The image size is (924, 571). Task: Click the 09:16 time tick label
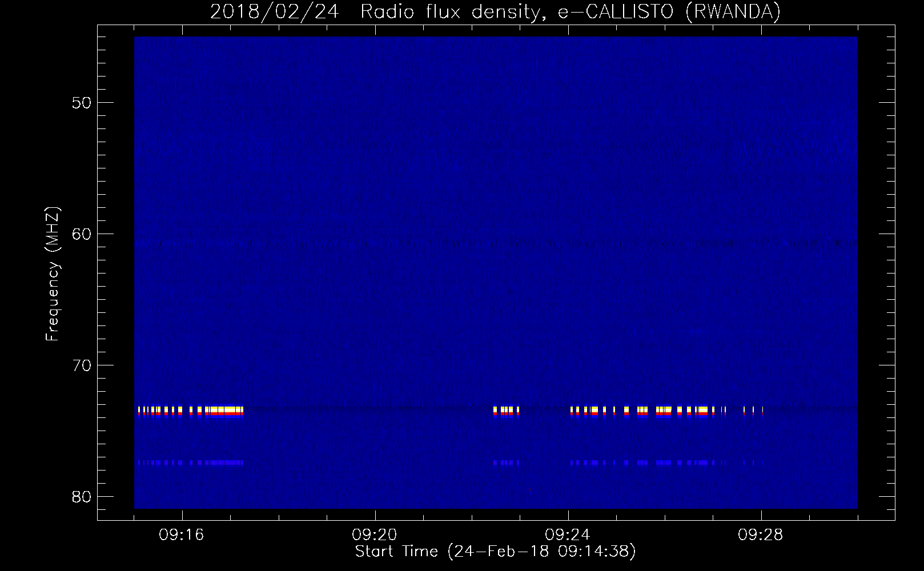tap(182, 535)
